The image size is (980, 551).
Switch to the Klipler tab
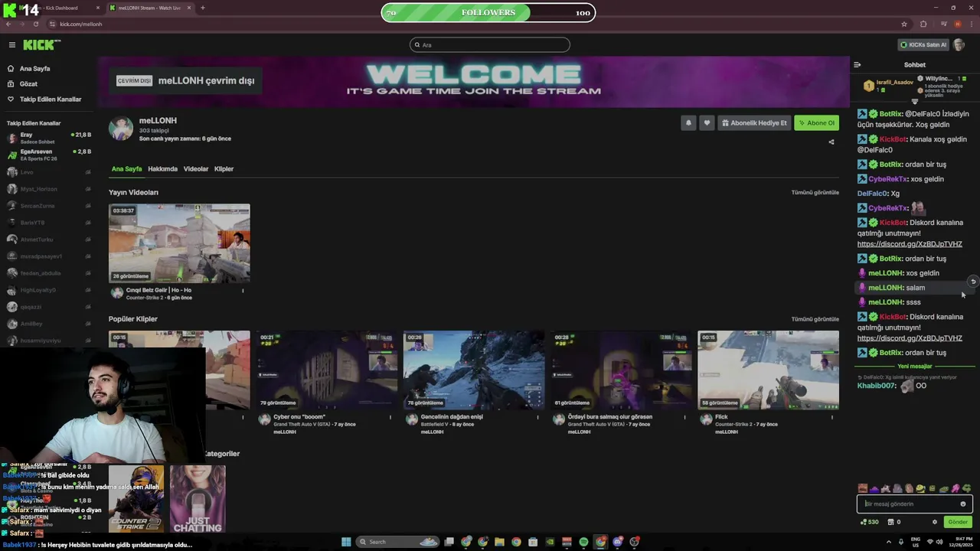pos(224,168)
